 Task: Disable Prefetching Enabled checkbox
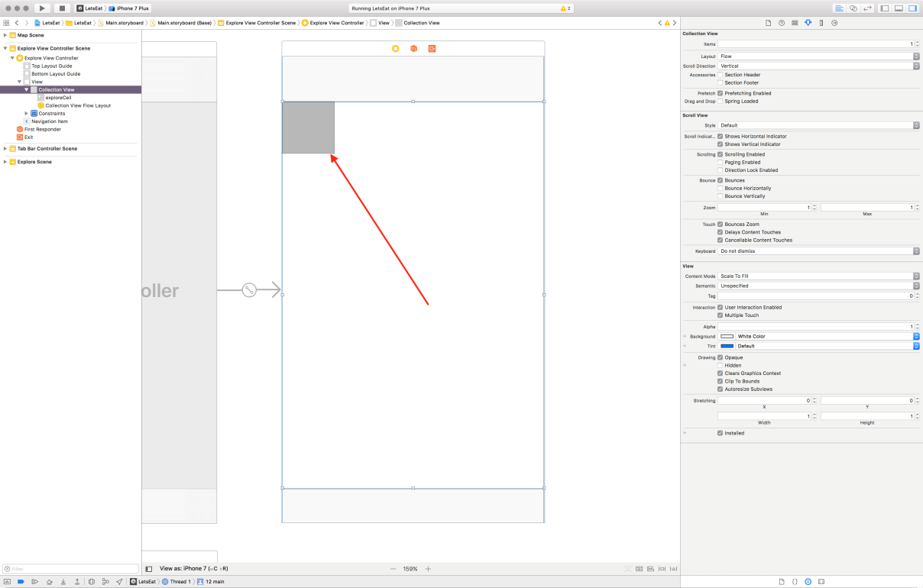[x=720, y=93]
